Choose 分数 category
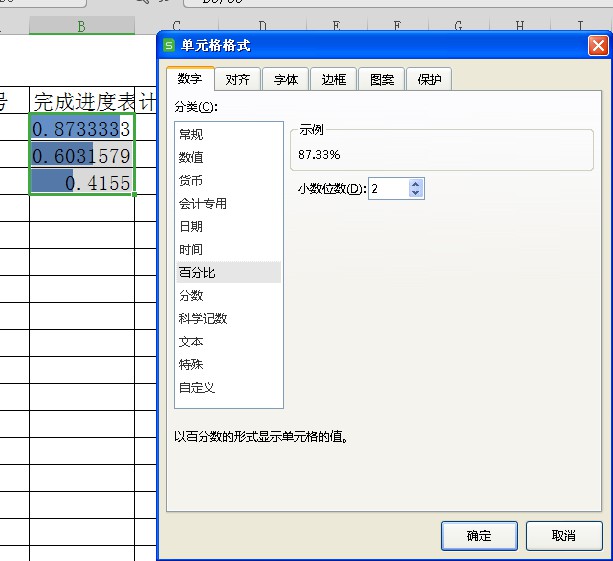613x561 pixels. [x=229, y=296]
